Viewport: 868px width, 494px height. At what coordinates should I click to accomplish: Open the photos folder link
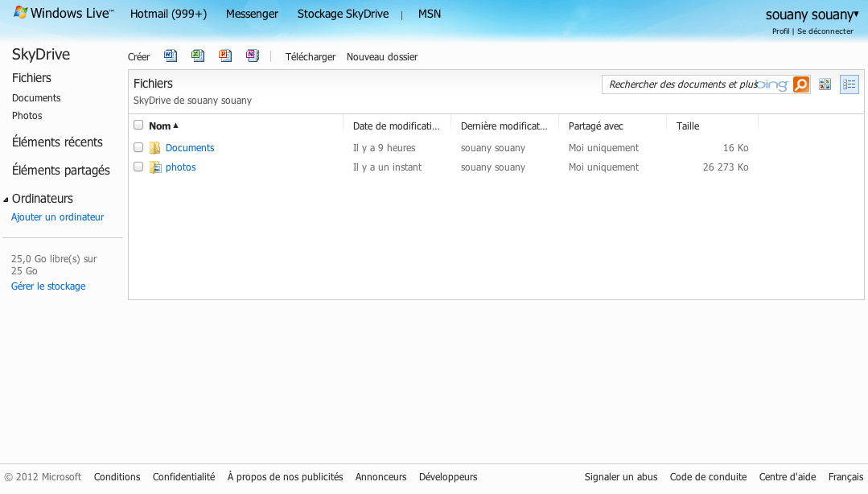point(180,167)
